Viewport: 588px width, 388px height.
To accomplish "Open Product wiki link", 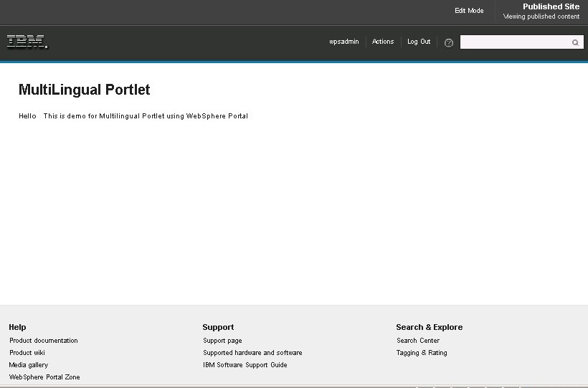I will tap(27, 352).
